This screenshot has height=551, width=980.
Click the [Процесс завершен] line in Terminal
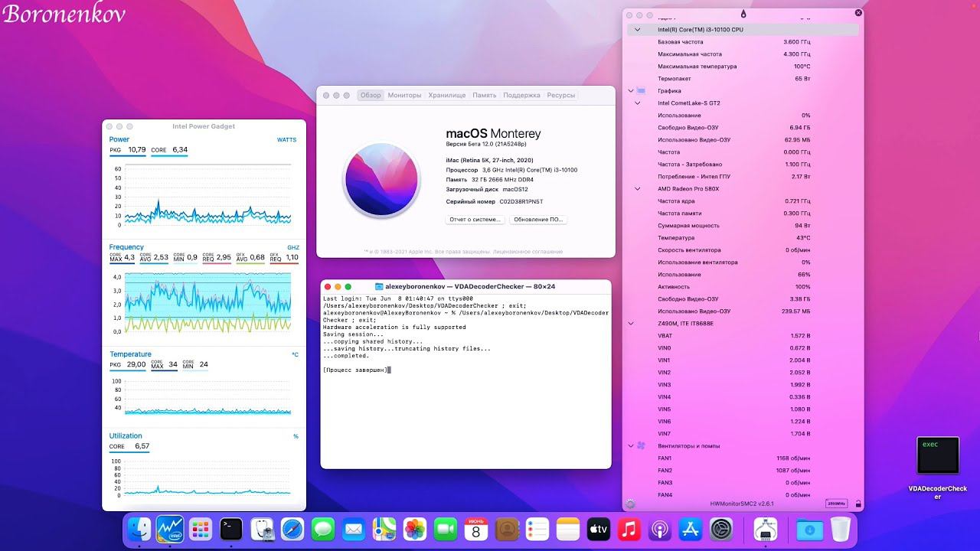coord(355,370)
